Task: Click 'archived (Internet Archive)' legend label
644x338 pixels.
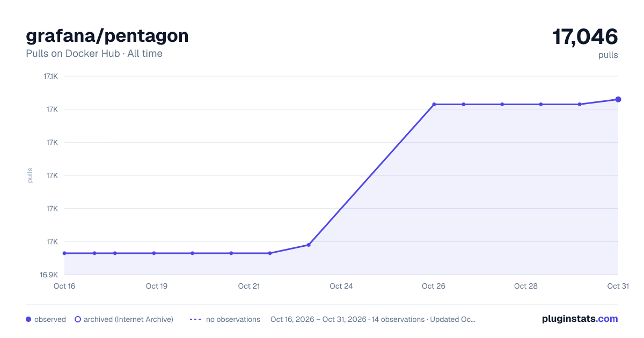Action: 128,319
